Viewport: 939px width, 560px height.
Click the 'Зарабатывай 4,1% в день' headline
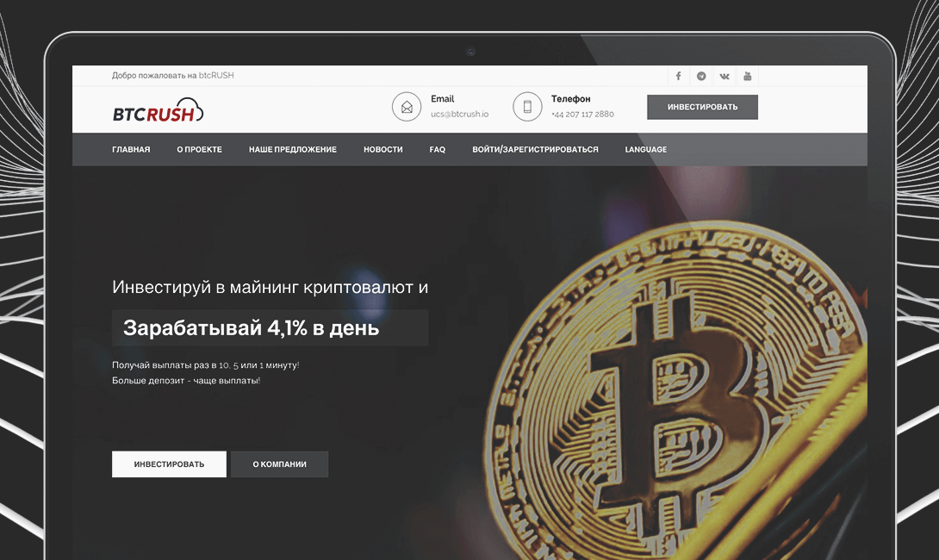[251, 328]
